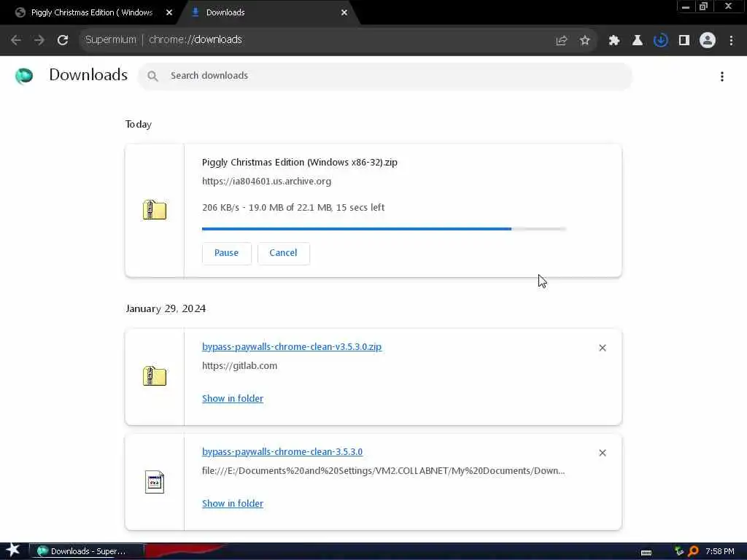Screen dimensions: 747x560
Task: Minimize the browser window
Action: pyautogui.click(x=686, y=7)
